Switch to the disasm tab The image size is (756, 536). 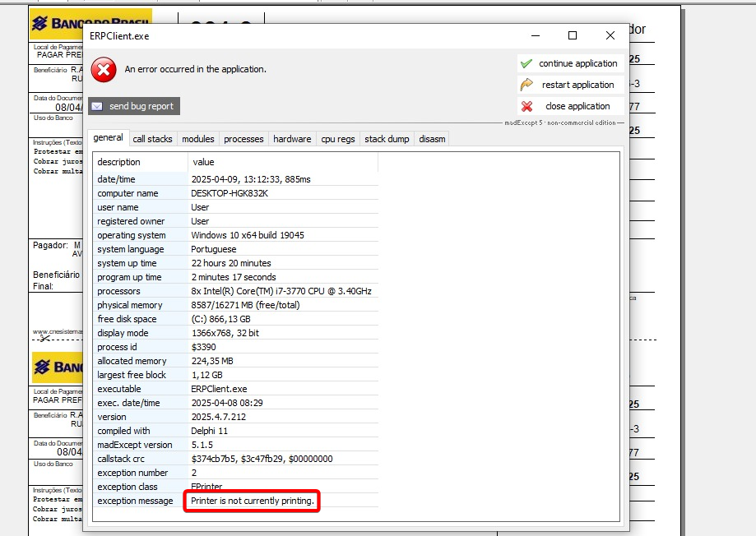432,139
